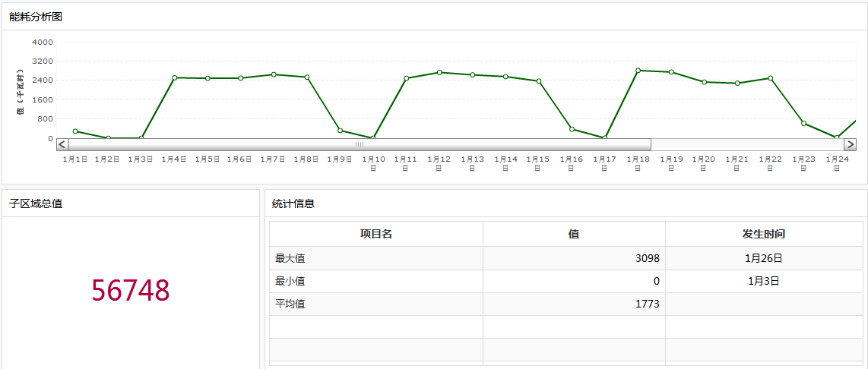Image resolution: width=868 pixels, height=369 pixels.
Task: Click the chart scrollbar left arrow
Action: click(62, 144)
